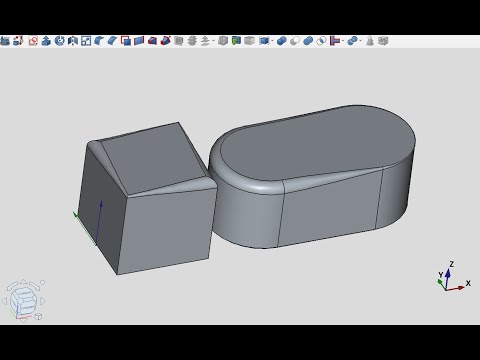Click the greyed-out stacked layers icon
Screen dimensions: 480x360
pos(192,41)
